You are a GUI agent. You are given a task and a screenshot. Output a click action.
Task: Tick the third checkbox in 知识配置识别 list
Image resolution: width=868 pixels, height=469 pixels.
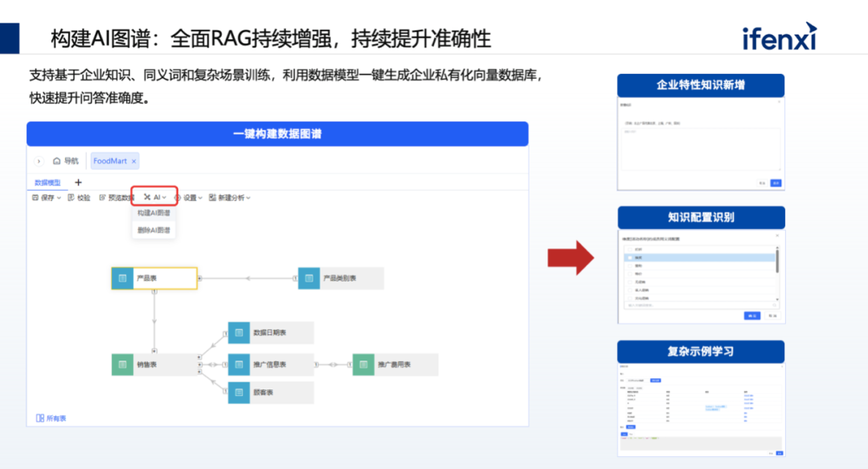pyautogui.click(x=630, y=265)
